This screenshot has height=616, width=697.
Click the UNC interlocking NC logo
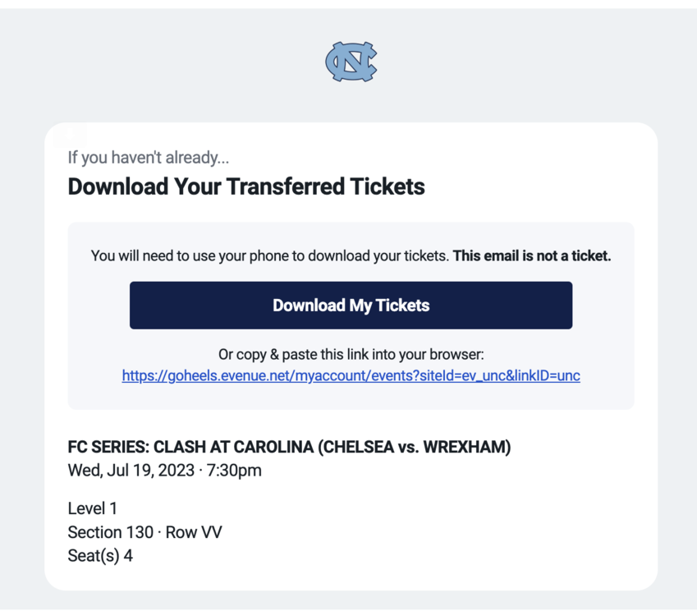(x=351, y=62)
